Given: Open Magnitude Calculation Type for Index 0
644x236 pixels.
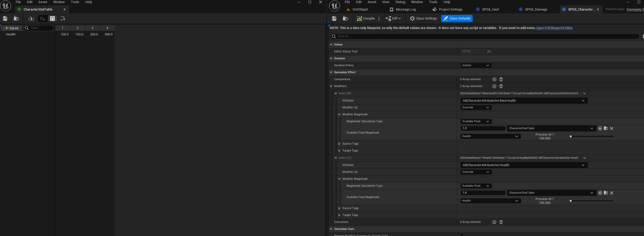Looking at the screenshot, I should [x=476, y=121].
